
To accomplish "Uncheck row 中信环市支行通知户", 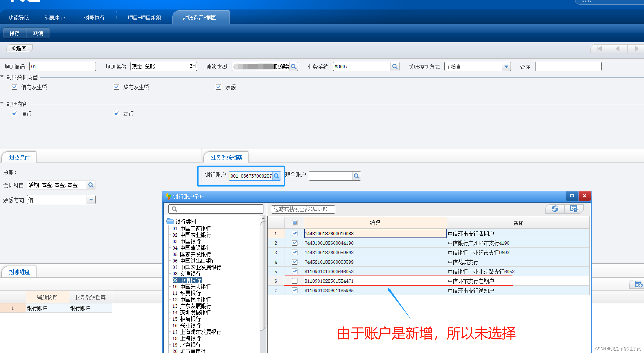I will pos(295,291).
